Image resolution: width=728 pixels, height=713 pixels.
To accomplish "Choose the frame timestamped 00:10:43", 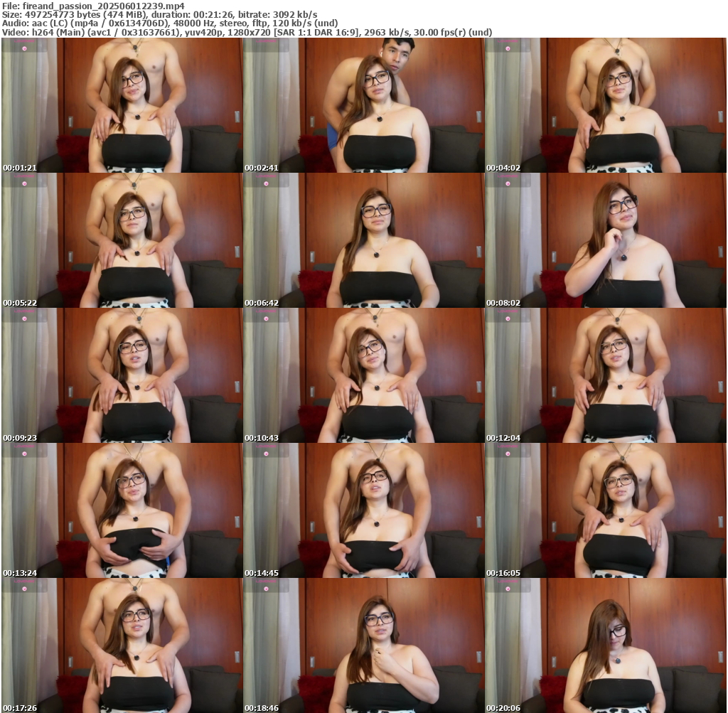I will point(363,375).
